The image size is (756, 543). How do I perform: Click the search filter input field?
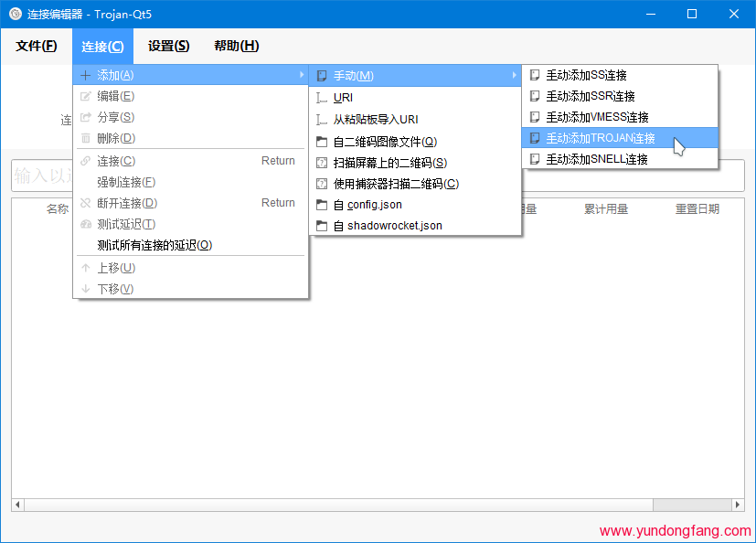coord(378,176)
